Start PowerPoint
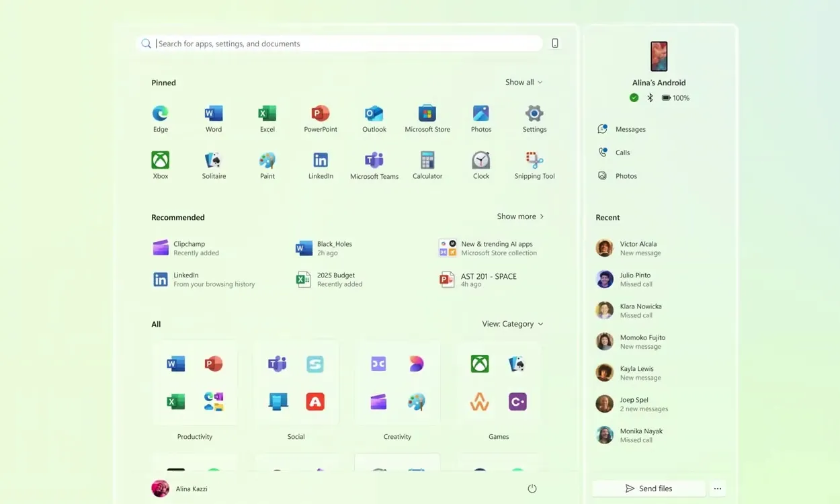840x504 pixels. [x=320, y=114]
